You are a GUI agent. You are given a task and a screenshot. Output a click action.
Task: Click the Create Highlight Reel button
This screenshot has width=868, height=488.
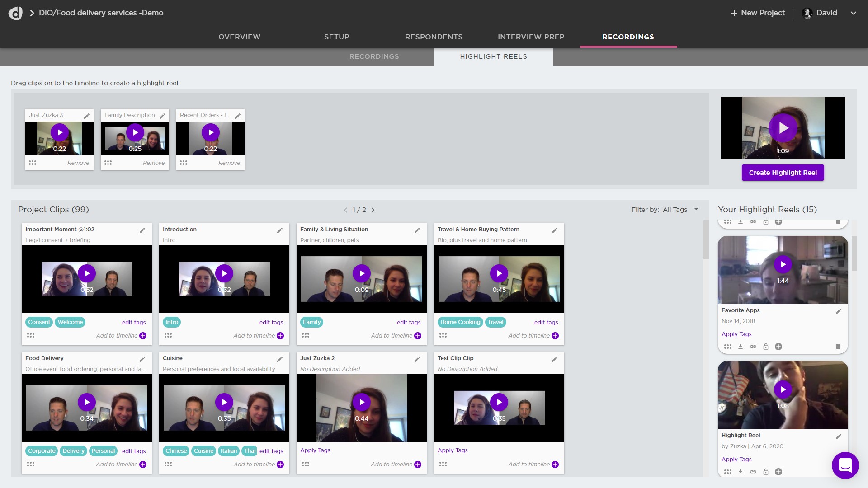click(783, 172)
